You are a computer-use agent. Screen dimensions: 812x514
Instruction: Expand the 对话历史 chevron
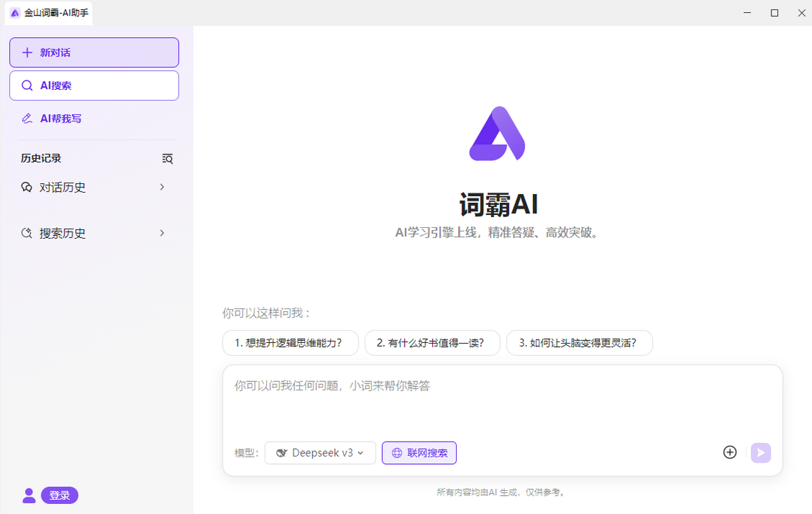click(x=162, y=187)
